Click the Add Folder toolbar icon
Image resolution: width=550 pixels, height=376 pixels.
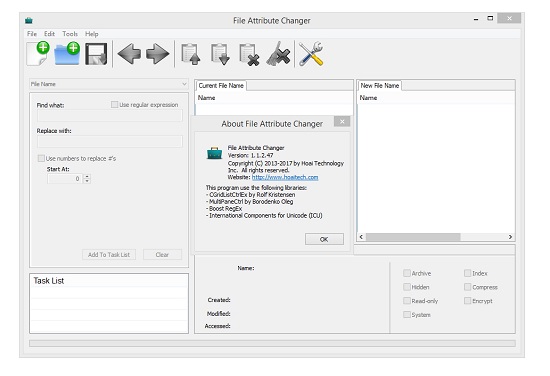(67, 53)
